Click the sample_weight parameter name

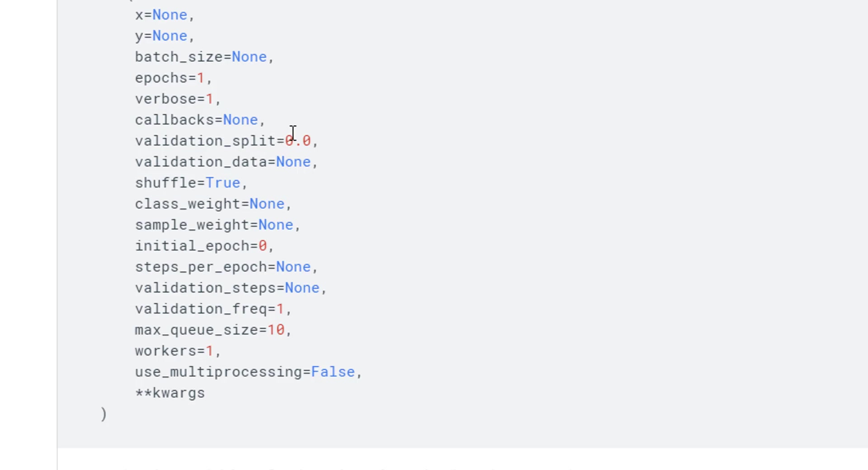coord(192,225)
